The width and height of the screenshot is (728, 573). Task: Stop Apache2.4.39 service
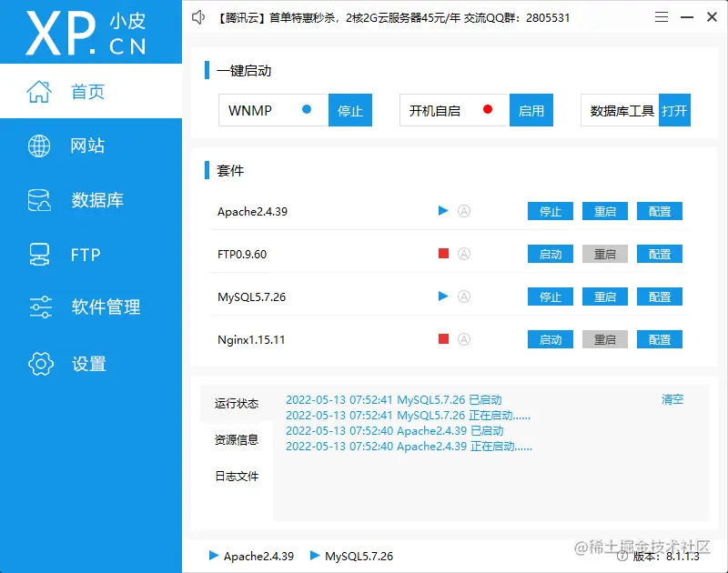(x=551, y=211)
